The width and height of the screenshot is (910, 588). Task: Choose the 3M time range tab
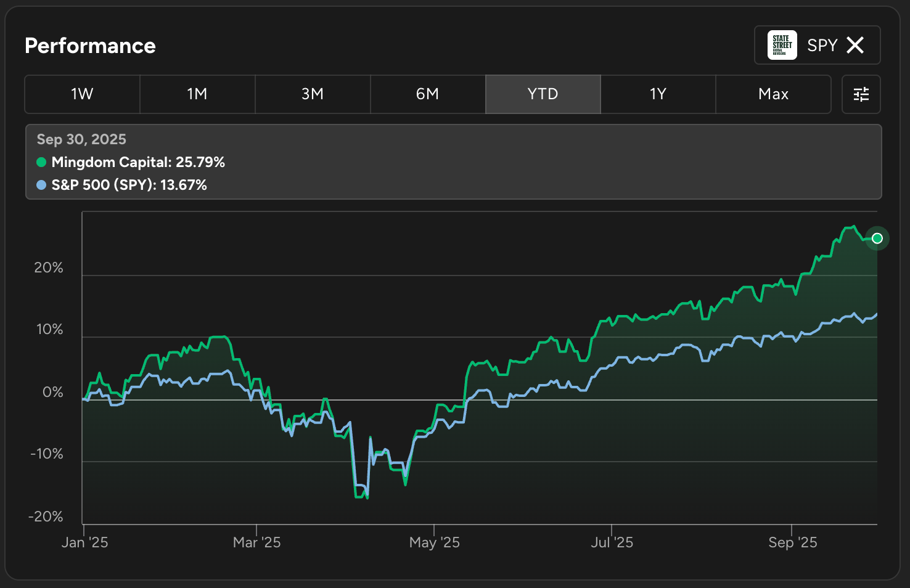pyautogui.click(x=313, y=94)
